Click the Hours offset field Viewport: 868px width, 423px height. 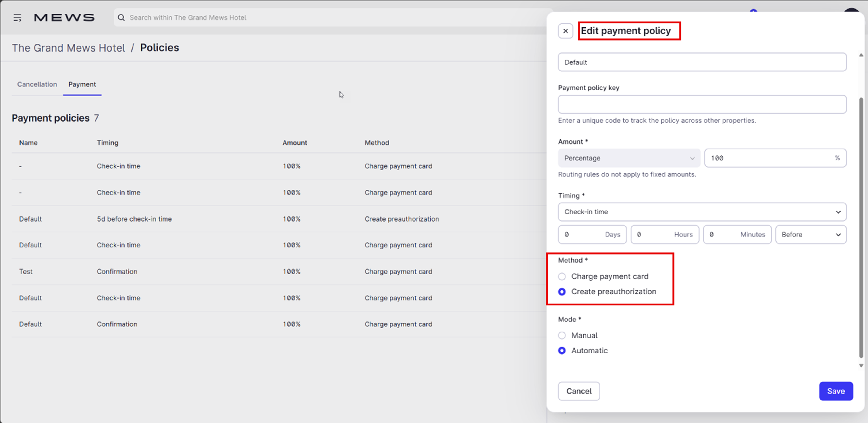click(665, 235)
